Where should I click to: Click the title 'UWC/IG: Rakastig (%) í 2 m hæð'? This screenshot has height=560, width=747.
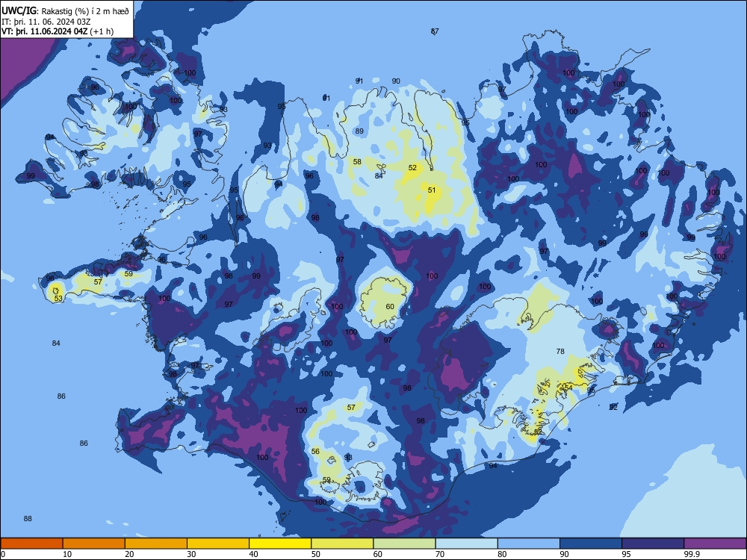coord(65,11)
